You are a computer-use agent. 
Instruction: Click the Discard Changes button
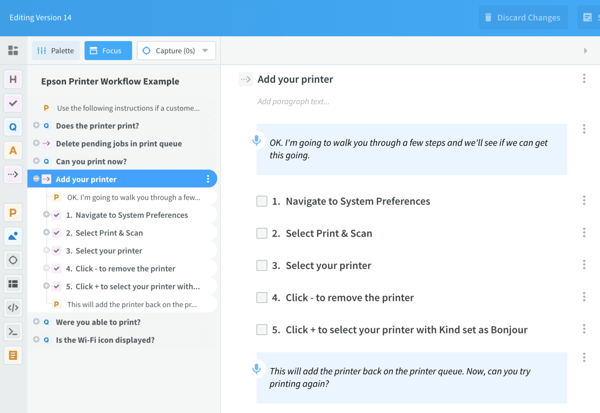pos(522,18)
